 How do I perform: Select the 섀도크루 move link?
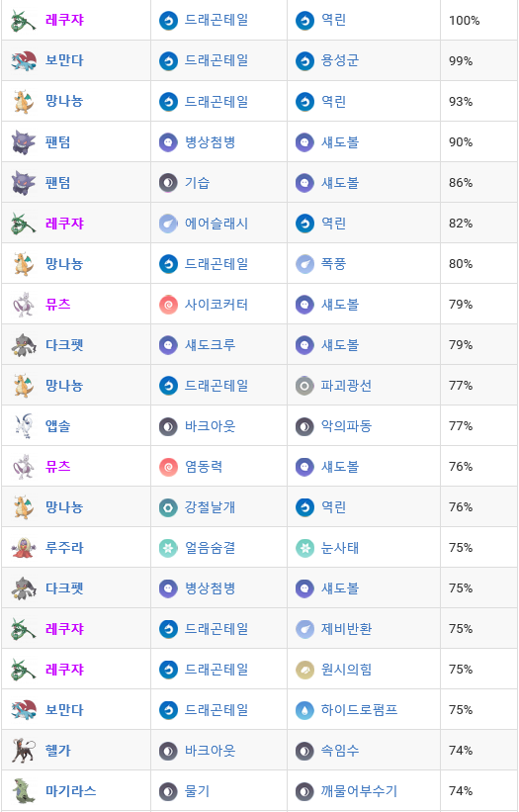211,345
